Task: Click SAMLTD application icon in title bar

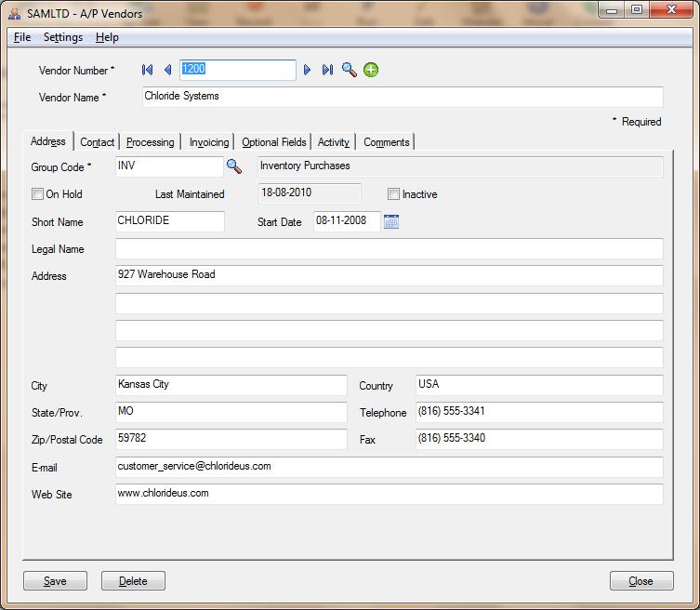Action: [x=14, y=13]
